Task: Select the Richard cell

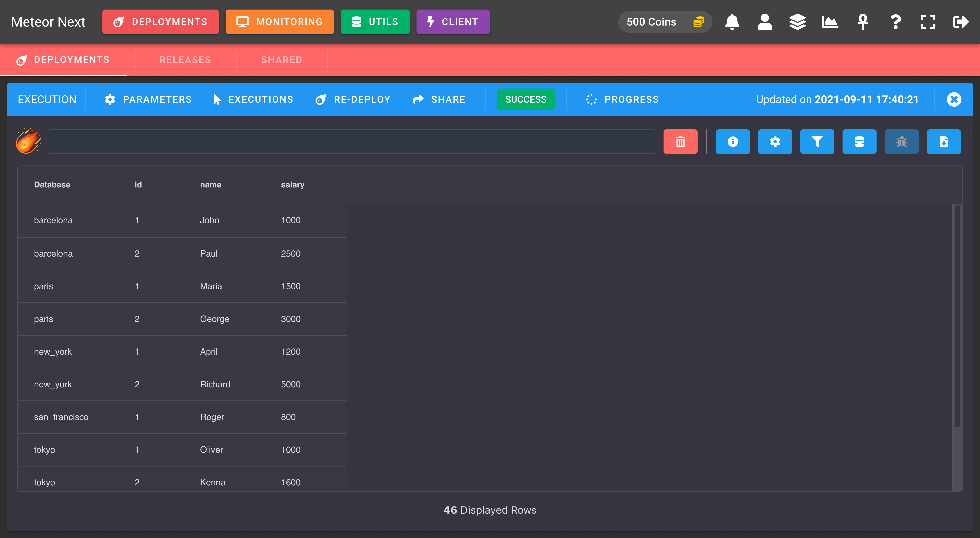Action: tap(215, 385)
